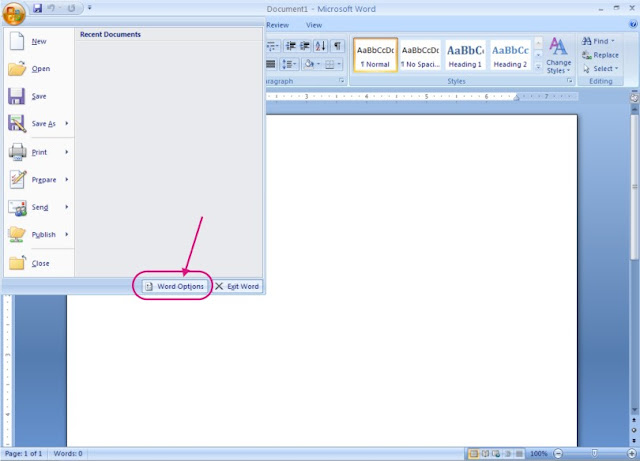Open the Word Options button
The image size is (640, 461).
(x=175, y=286)
